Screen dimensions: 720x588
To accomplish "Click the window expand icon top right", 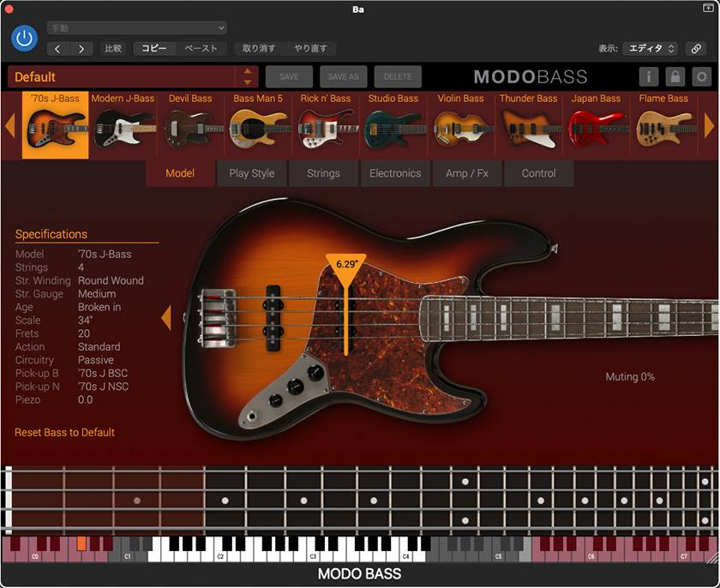I will [708, 8].
